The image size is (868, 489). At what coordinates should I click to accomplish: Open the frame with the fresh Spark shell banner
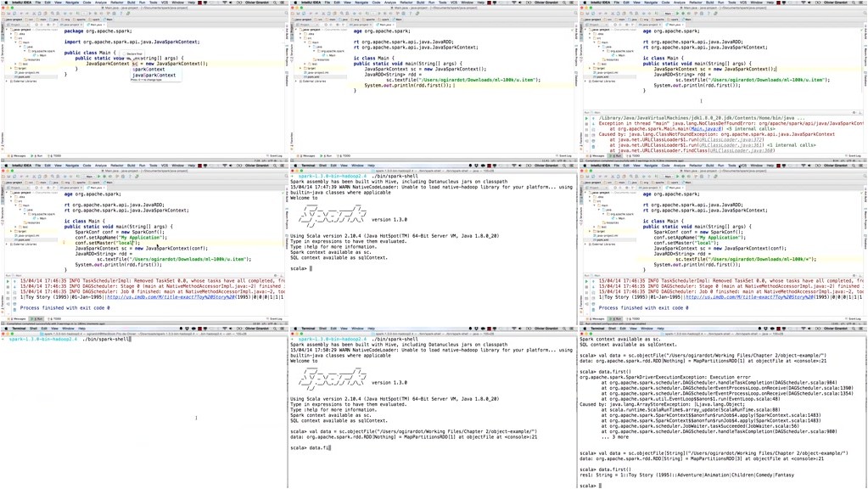click(434, 244)
